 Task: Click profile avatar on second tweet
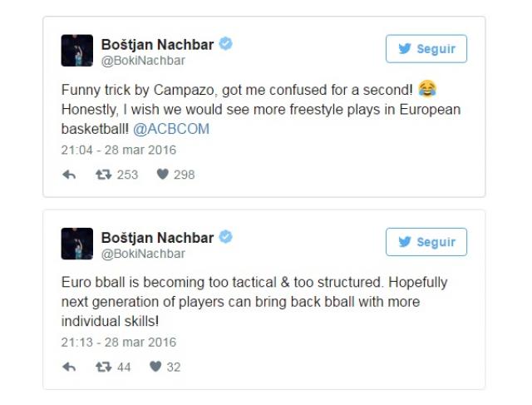(x=77, y=244)
